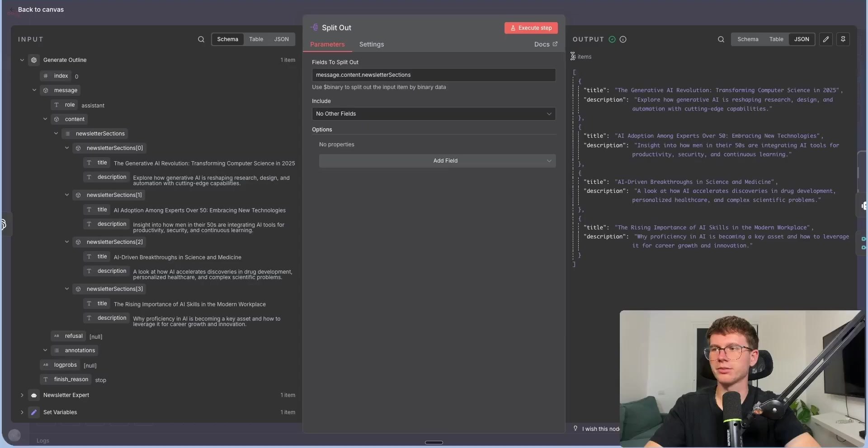The width and height of the screenshot is (868, 448).
Task: Click the Generate Outline node icon
Action: pos(34,60)
